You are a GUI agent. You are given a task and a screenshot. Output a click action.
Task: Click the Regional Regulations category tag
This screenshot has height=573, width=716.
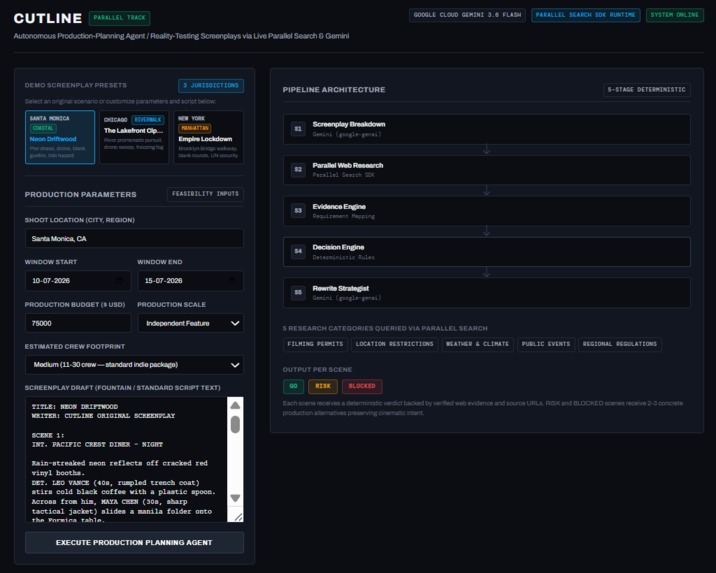[620, 344]
